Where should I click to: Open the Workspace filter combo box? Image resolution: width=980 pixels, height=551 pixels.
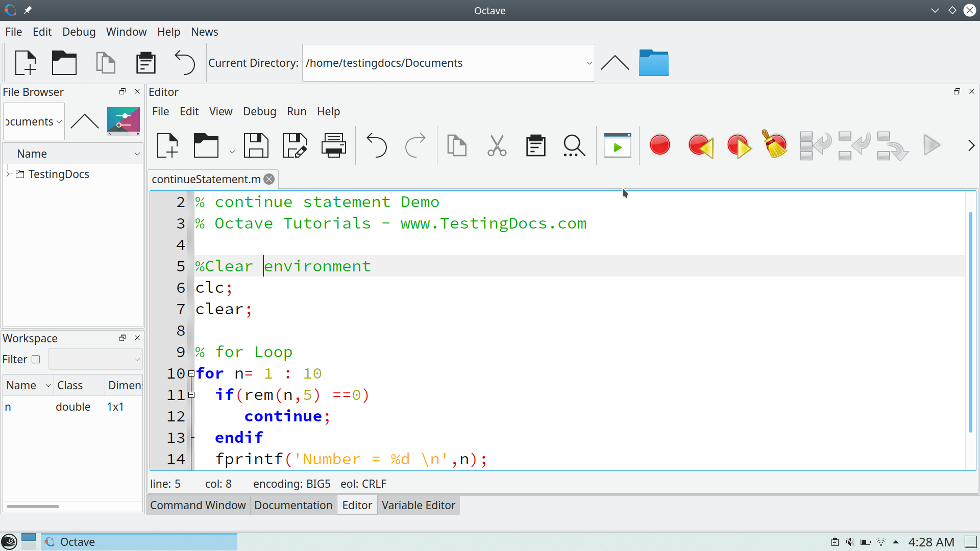[95, 359]
